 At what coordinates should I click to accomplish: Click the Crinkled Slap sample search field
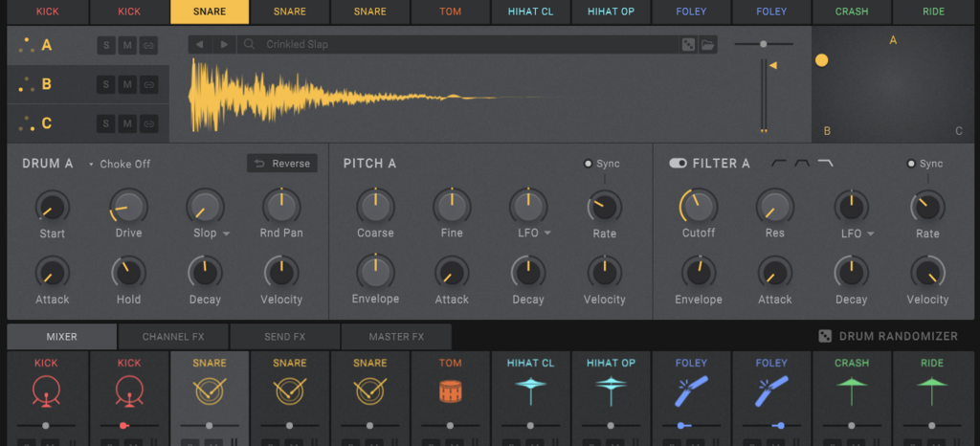(458, 44)
